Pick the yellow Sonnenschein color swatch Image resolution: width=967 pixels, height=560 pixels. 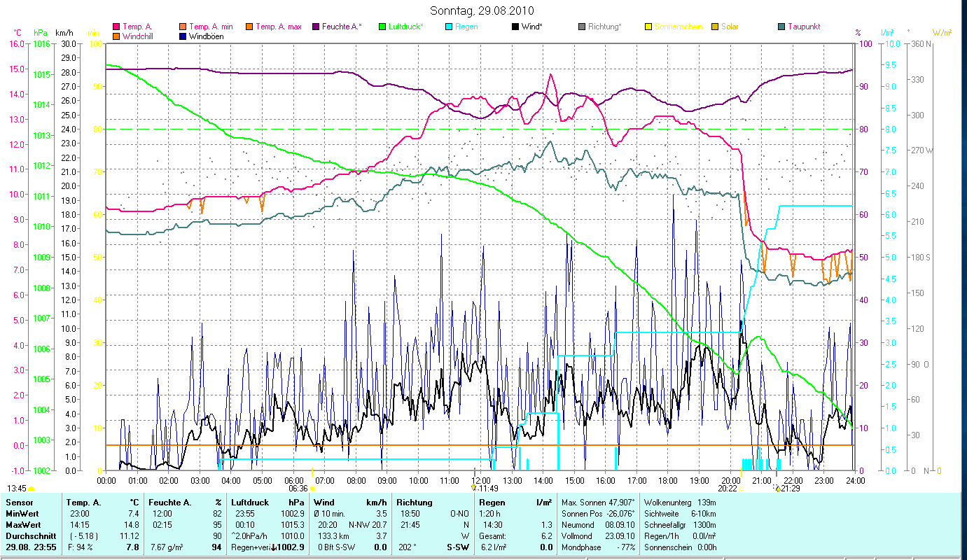(x=648, y=27)
